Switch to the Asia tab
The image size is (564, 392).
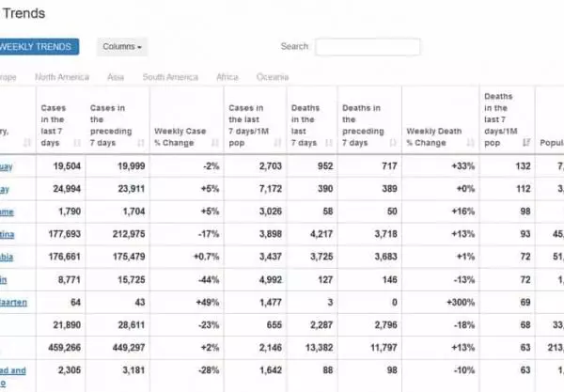click(x=117, y=77)
